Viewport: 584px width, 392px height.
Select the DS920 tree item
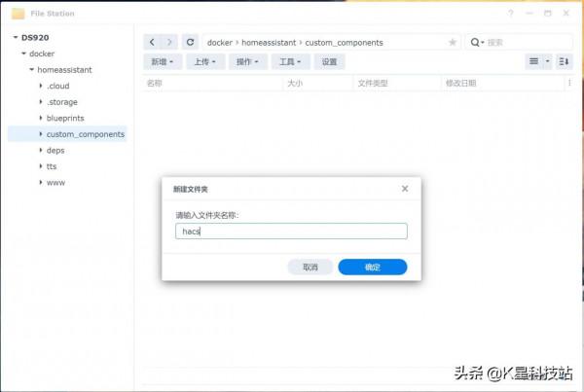[35, 38]
